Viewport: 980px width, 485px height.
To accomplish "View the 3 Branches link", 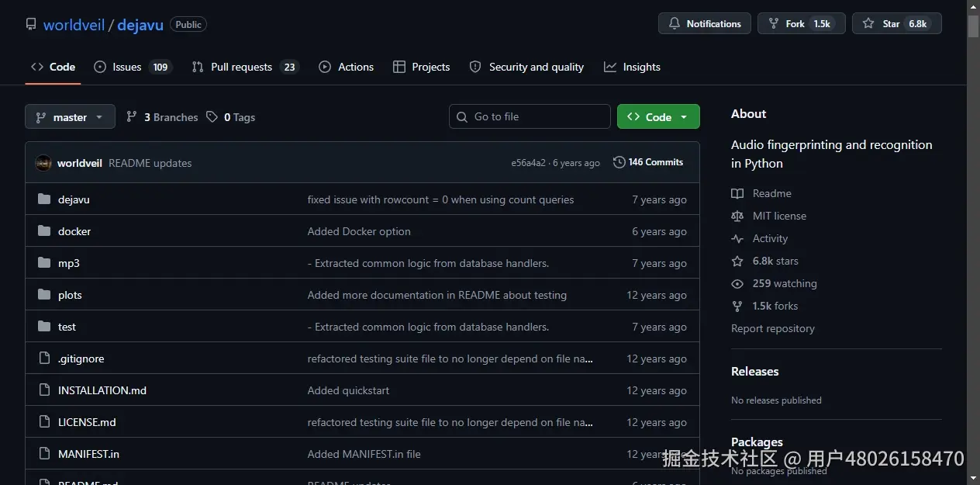I will (x=162, y=117).
